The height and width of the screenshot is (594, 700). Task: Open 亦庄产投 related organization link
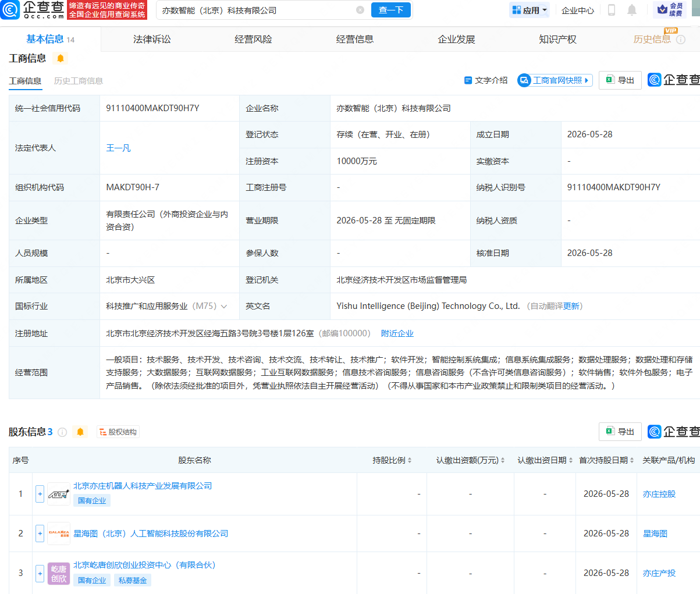(659, 573)
